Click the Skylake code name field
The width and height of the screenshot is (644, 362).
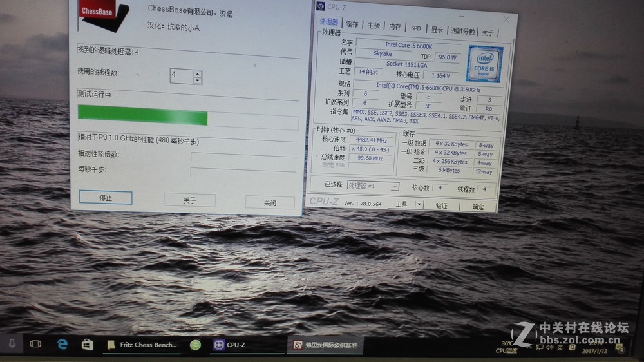[382, 53]
